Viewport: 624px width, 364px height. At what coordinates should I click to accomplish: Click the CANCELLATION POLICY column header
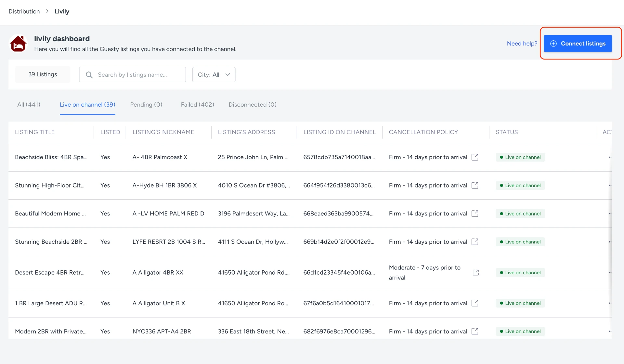(423, 132)
